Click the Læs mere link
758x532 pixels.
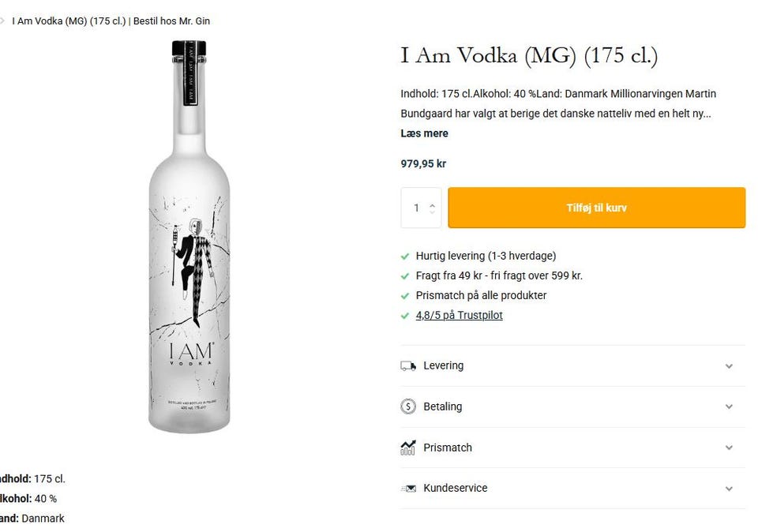[x=424, y=133]
